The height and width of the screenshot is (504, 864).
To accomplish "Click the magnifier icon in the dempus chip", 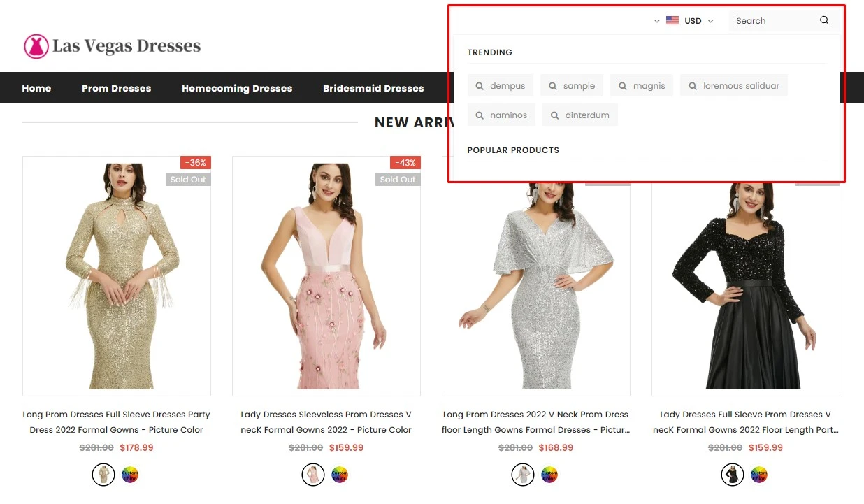I will tap(480, 85).
